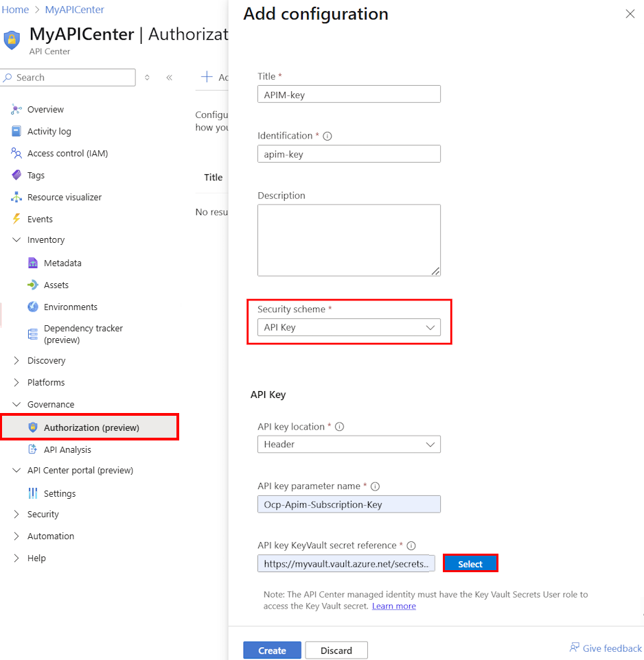Click the Create button
Image resolution: width=644 pixels, height=660 pixels.
click(x=272, y=650)
